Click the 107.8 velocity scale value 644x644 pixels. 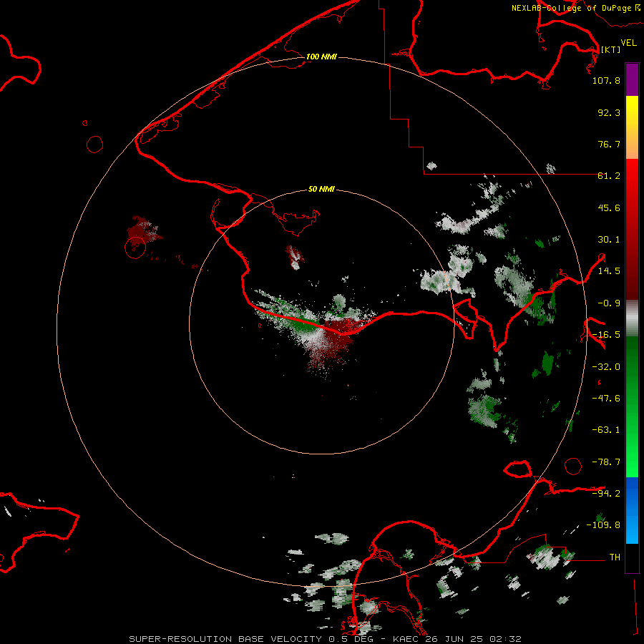(x=606, y=80)
